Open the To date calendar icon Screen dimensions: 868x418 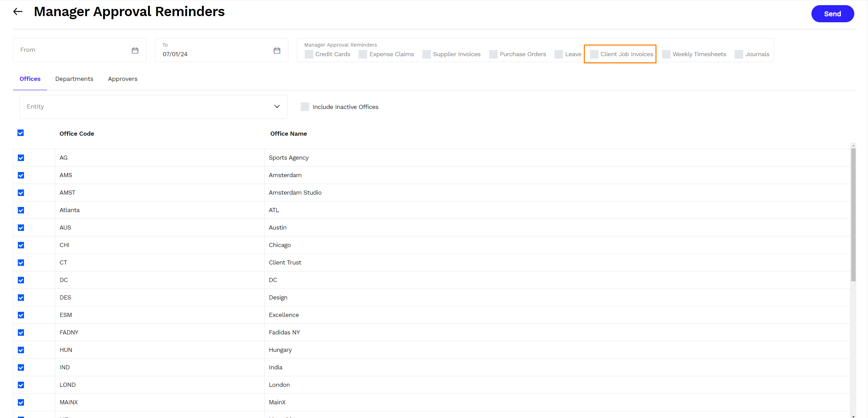pyautogui.click(x=277, y=50)
